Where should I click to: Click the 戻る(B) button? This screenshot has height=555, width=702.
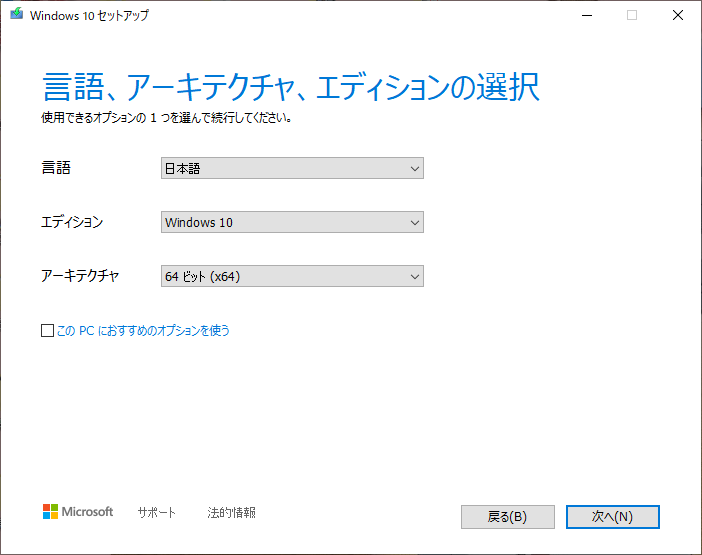point(508,517)
